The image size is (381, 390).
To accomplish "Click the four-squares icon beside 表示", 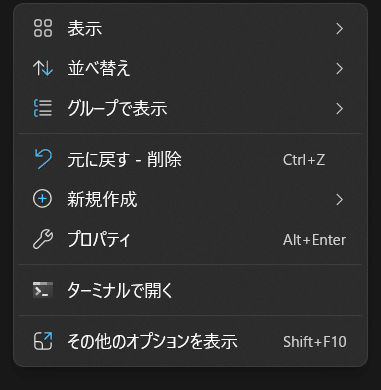I will pyautogui.click(x=43, y=28).
